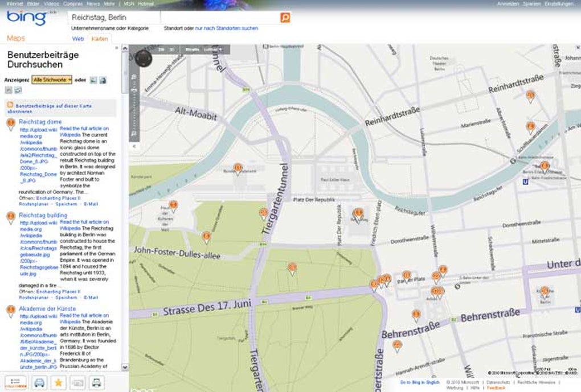Open the Bilder menu in top bar
Screen dimensions: 581x392
tap(34, 4)
